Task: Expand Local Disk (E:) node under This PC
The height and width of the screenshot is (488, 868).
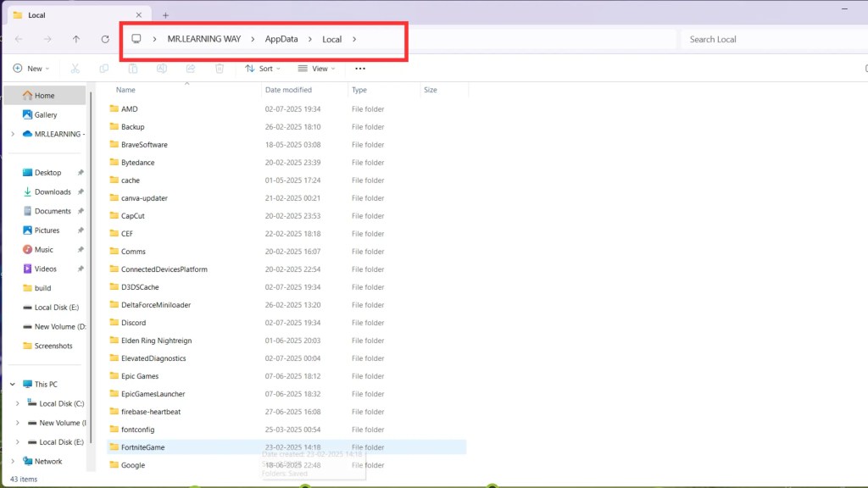Action: pyautogui.click(x=18, y=442)
